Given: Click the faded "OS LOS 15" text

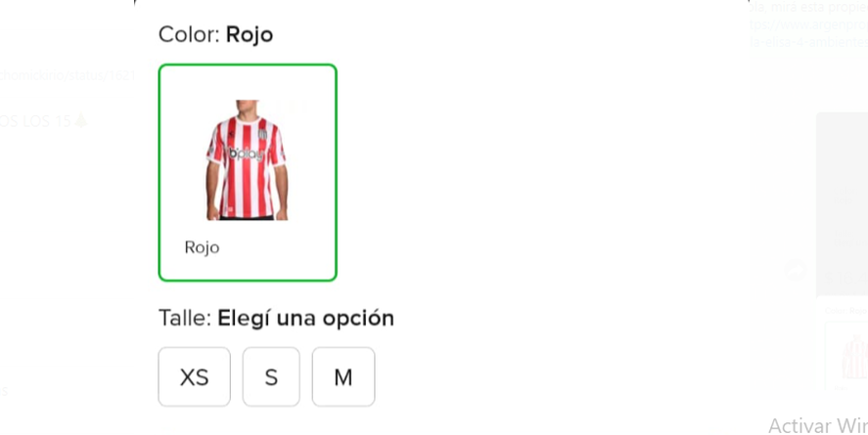Looking at the screenshot, I should tap(35, 121).
